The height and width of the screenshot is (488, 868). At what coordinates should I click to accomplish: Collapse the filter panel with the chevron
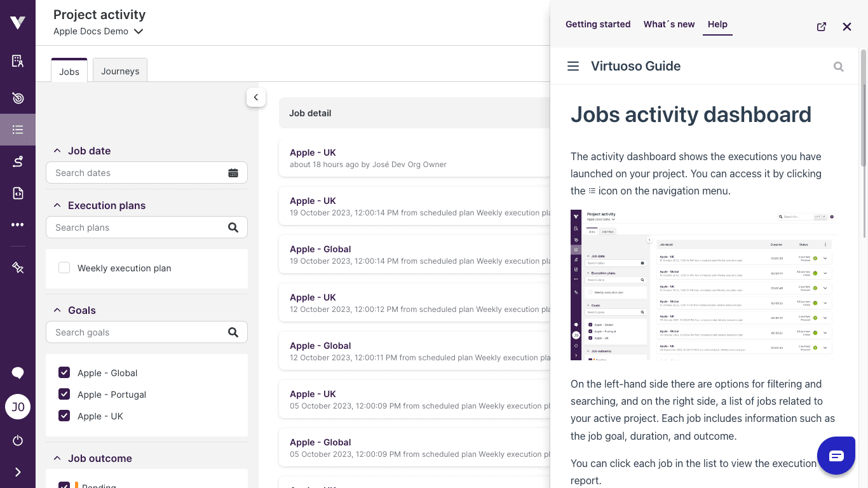pos(256,97)
